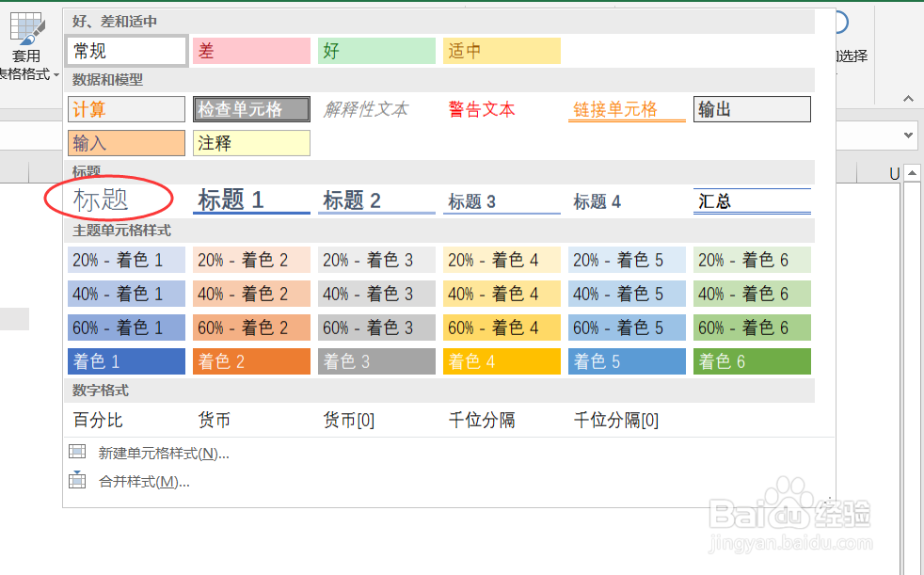Click the Merge Styles icon beside 合并样式
Screen dimensions: 924x575
coord(77,480)
